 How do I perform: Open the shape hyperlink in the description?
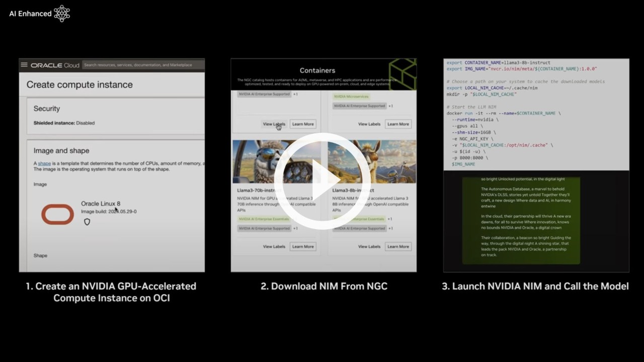pyautogui.click(x=44, y=163)
